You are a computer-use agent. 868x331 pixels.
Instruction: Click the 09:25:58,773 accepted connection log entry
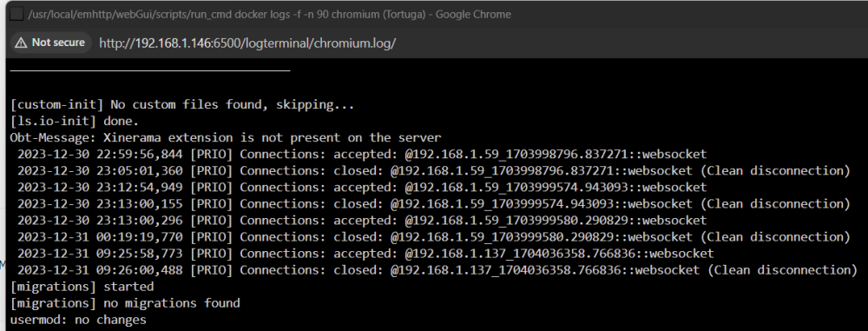[365, 254]
